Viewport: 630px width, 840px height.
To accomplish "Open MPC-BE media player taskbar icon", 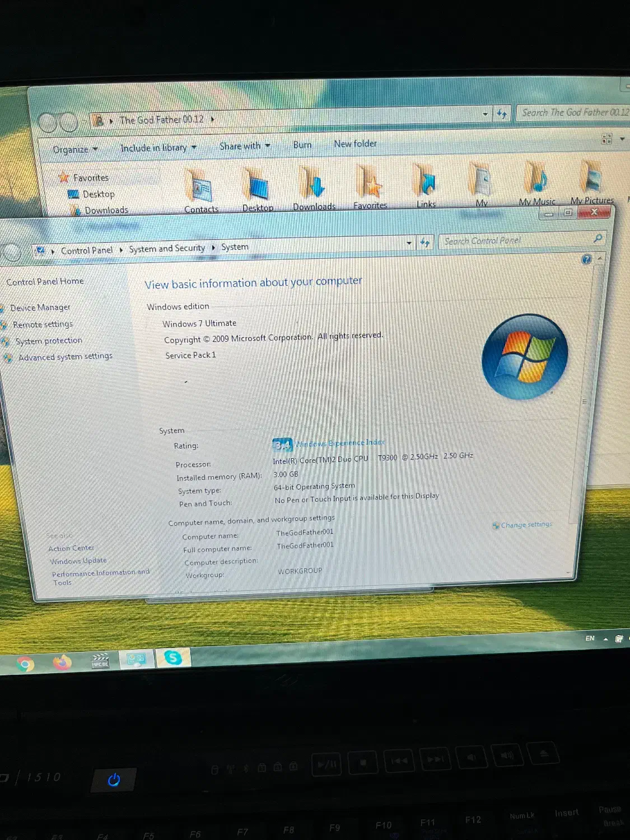I will coord(100,661).
